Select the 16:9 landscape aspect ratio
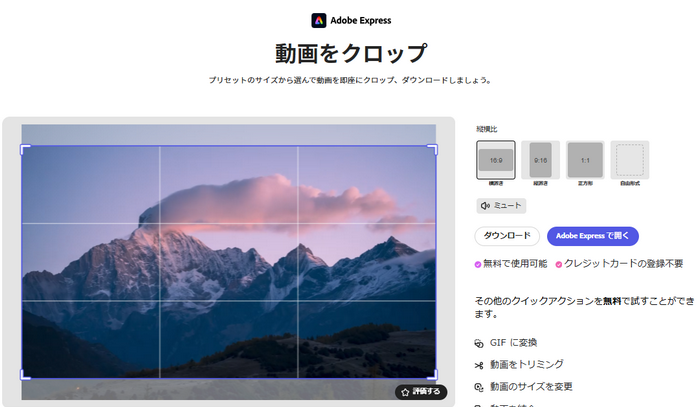 point(496,160)
